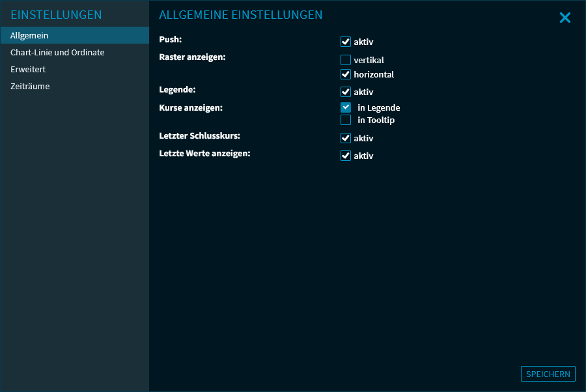Click the Einstellungen sidebar title

(56, 14)
